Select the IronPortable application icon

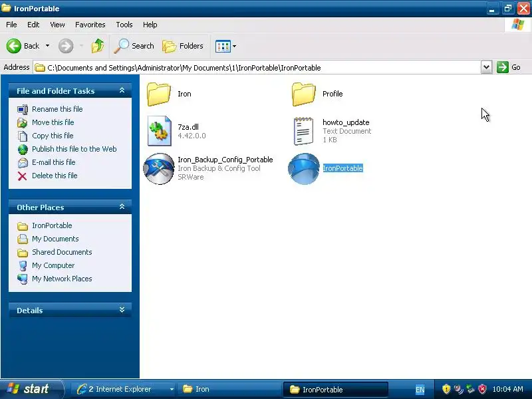click(304, 169)
